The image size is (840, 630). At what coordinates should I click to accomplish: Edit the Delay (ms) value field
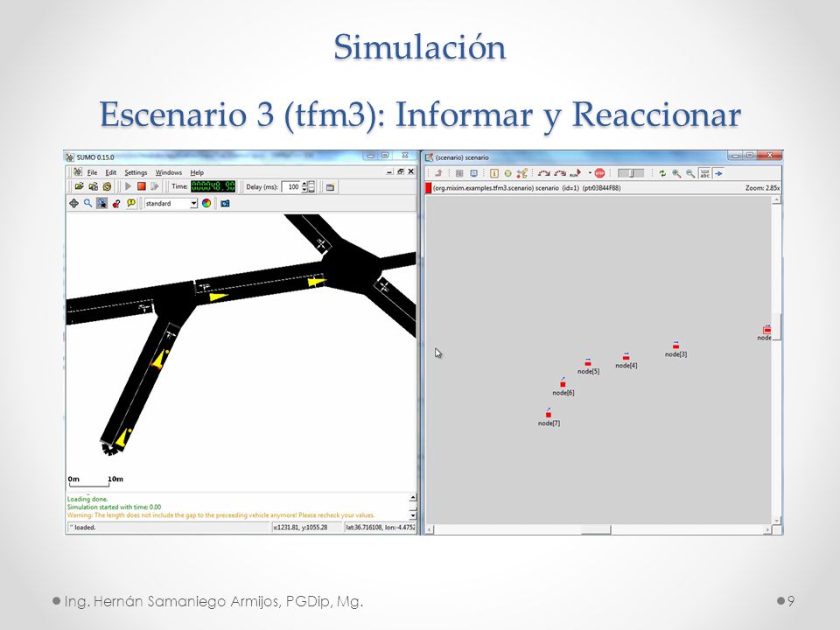(290, 187)
